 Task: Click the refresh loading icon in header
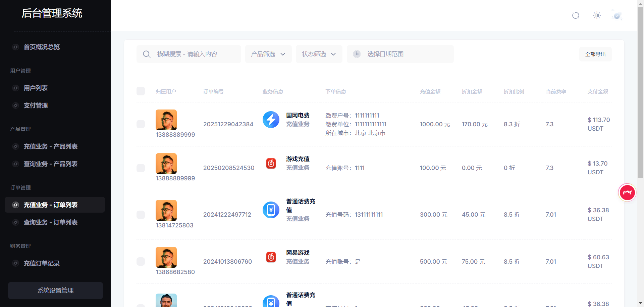pos(576,15)
